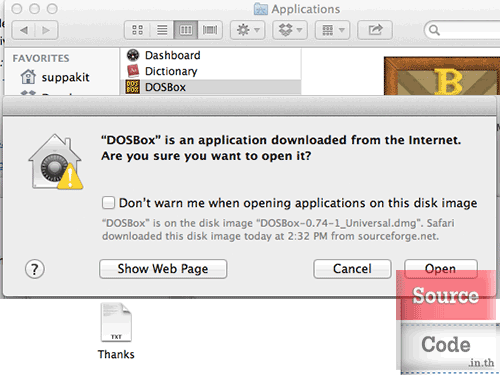Click the Gatekeeper warning icon
The height and width of the screenshot is (375, 500).
pos(55,162)
